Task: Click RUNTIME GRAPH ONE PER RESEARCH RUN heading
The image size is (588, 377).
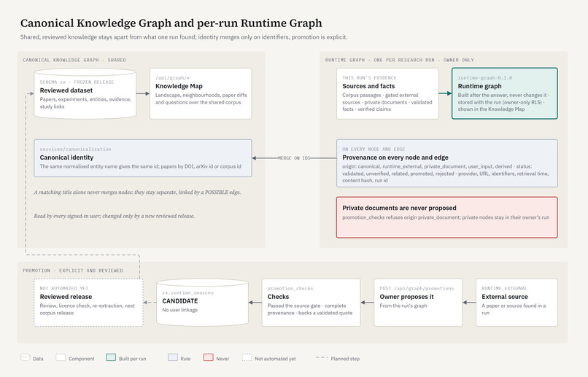Action: pos(399,60)
